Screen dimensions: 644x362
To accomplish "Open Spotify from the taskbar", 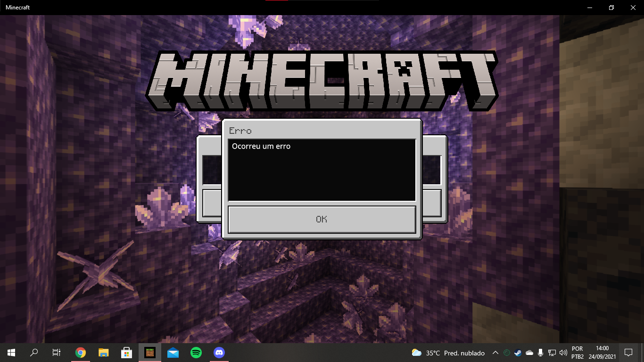I will click(196, 352).
